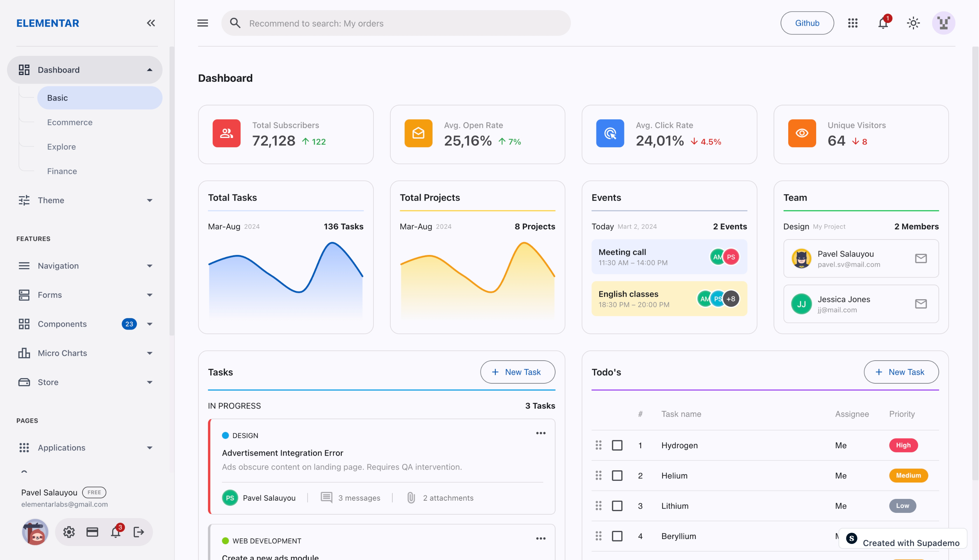Open the Finance dashboard item

[x=62, y=171]
